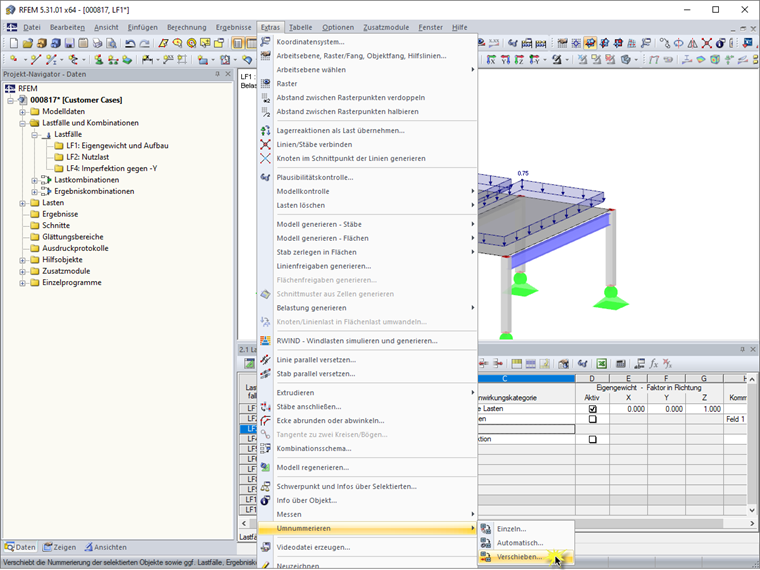Expand the Einzelprogramme tree node
Screen dimensions: 760x570
tap(22, 283)
